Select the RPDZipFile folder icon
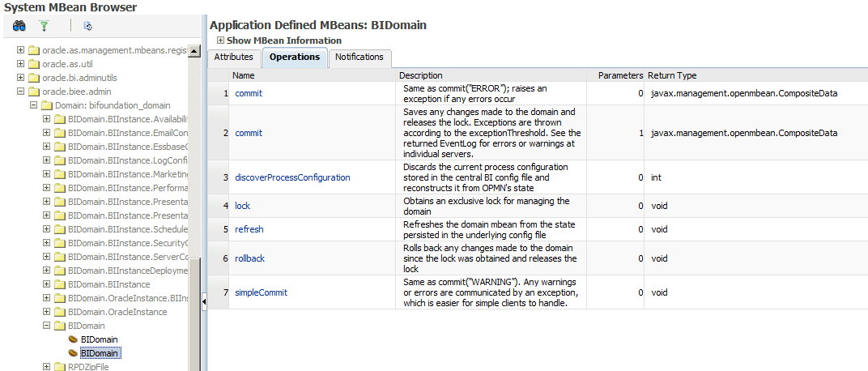 coord(60,367)
